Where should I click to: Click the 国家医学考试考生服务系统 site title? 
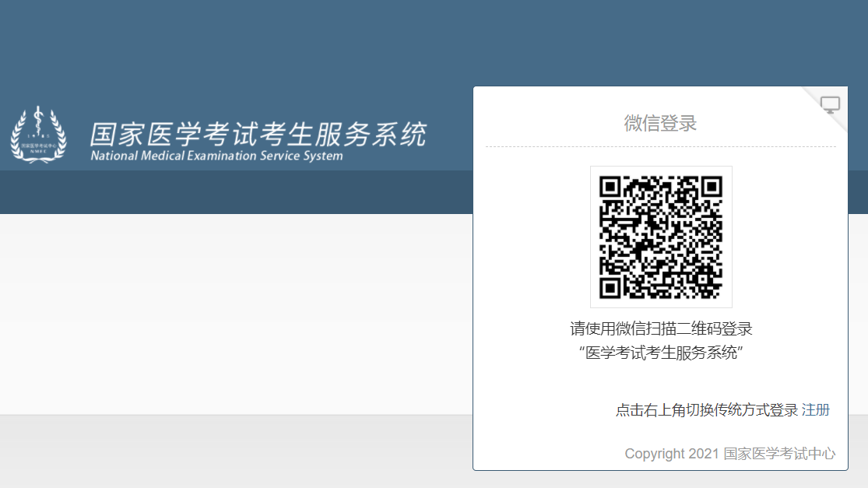(x=258, y=134)
